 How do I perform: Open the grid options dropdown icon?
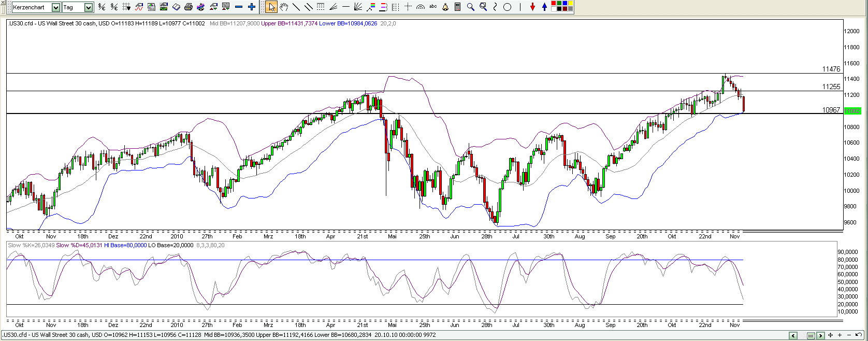(x=126, y=7)
